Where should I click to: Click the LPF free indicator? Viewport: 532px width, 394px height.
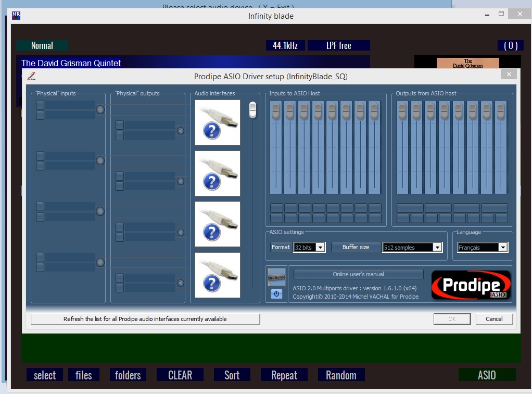point(338,45)
